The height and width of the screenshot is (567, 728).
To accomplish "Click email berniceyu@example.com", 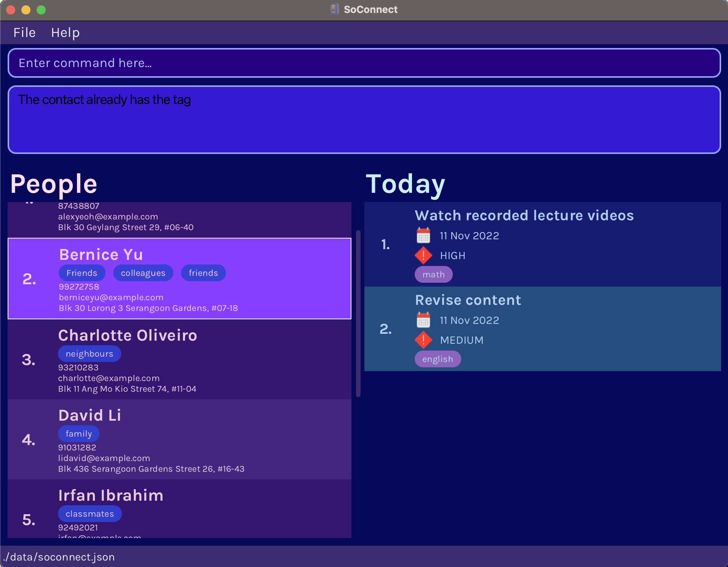I will (x=111, y=297).
